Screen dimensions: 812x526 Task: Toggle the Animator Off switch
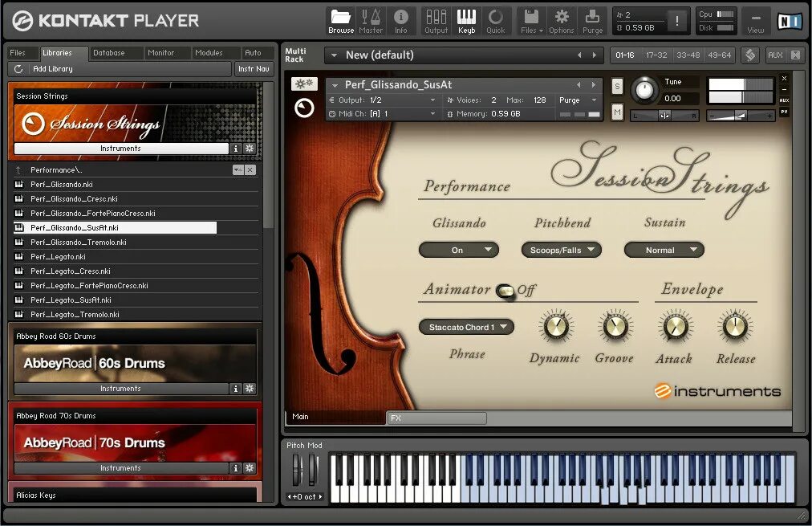pos(505,291)
